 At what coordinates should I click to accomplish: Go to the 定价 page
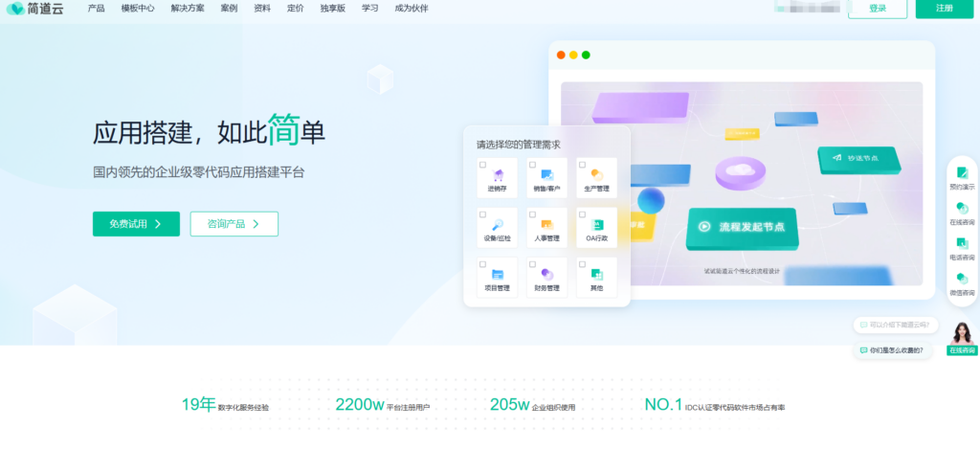point(296,8)
